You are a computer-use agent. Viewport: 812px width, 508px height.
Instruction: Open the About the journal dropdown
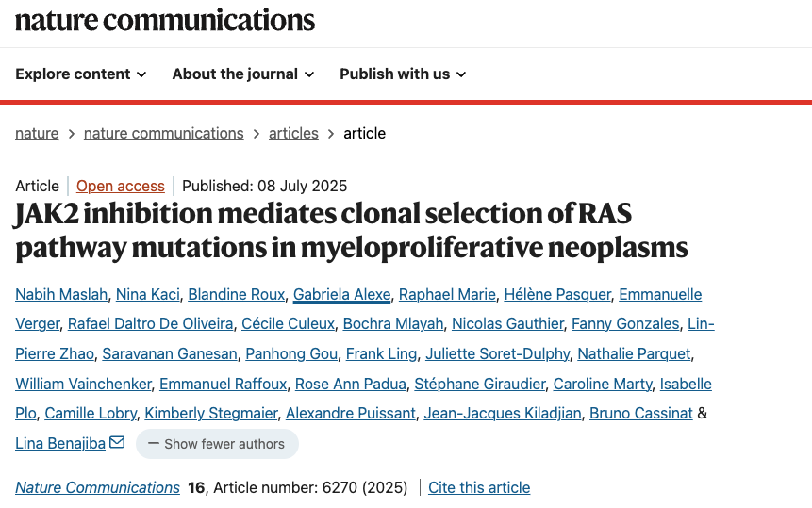tap(242, 74)
